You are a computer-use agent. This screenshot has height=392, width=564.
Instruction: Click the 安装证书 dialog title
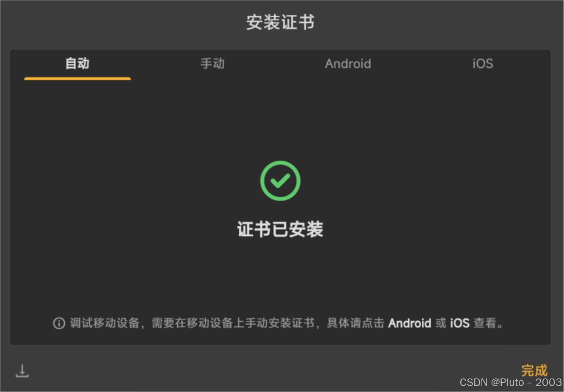tap(280, 22)
